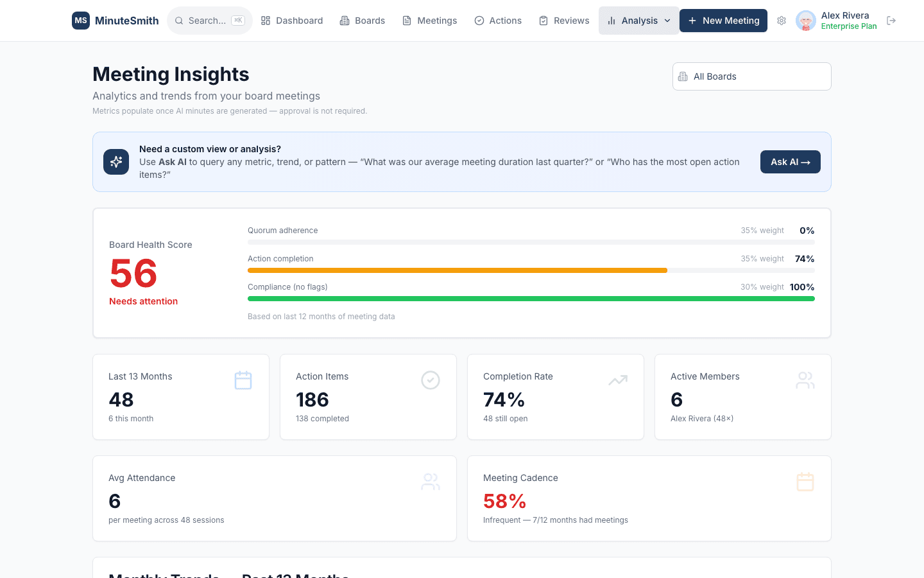Select the Meeting Cadence calendar icon
Screen dimensions: 924x578
[805, 482]
